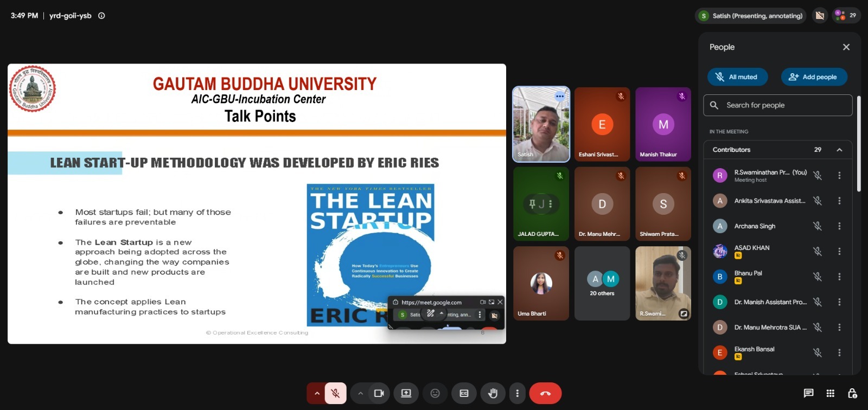868x410 pixels.
Task: Click muted mic icon for R.Swaminathan row
Action: coord(818,176)
